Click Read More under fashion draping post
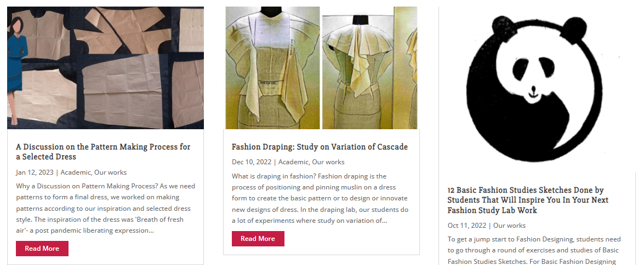Screen dimensions: 644x265 tap(258, 239)
